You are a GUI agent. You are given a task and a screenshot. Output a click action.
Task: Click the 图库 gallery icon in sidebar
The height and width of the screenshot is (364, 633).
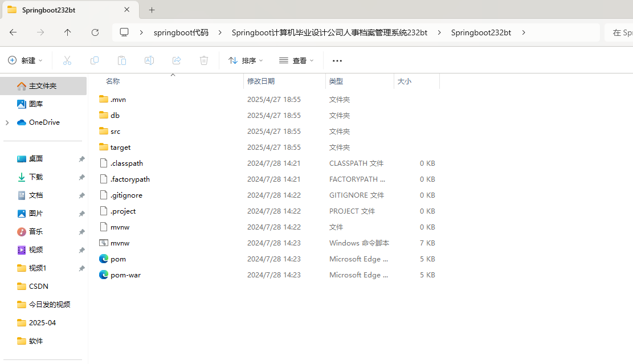pyautogui.click(x=22, y=104)
